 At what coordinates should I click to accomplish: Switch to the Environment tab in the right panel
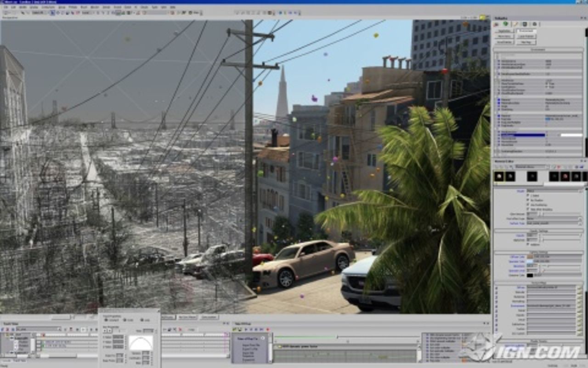(x=526, y=31)
